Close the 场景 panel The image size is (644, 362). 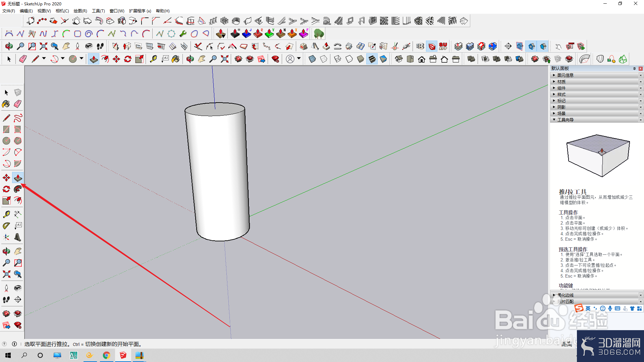[x=640, y=114]
